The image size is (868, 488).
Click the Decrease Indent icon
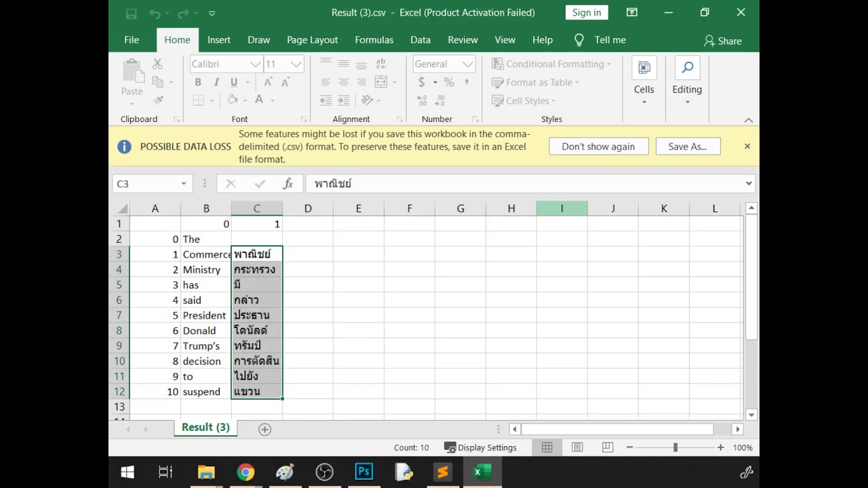pyautogui.click(x=325, y=100)
